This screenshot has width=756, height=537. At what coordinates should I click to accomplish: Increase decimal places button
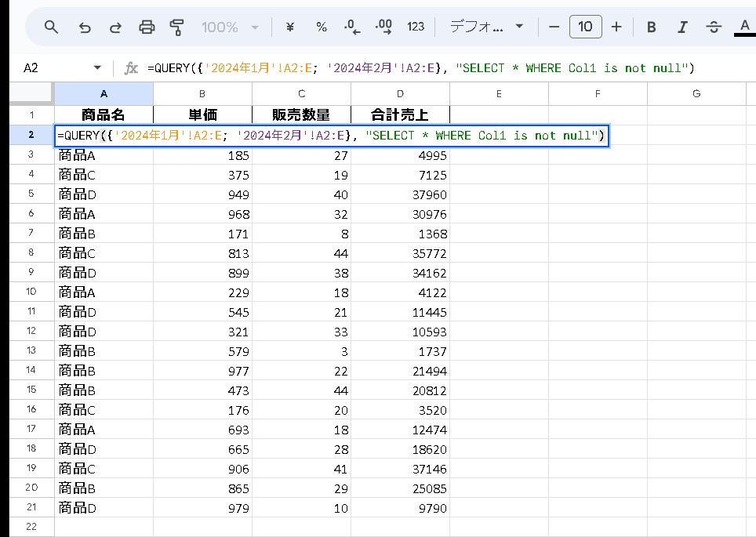pos(383,27)
